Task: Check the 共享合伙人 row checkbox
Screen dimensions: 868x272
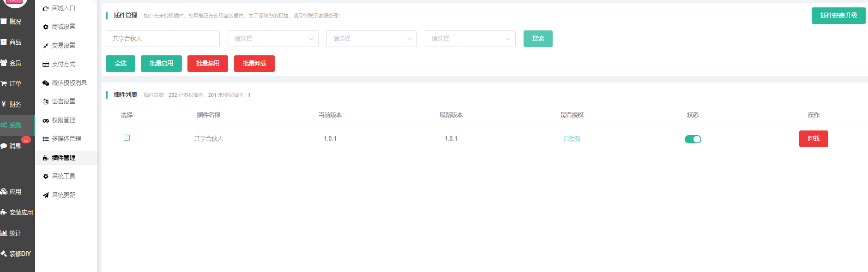Action: coord(127,138)
